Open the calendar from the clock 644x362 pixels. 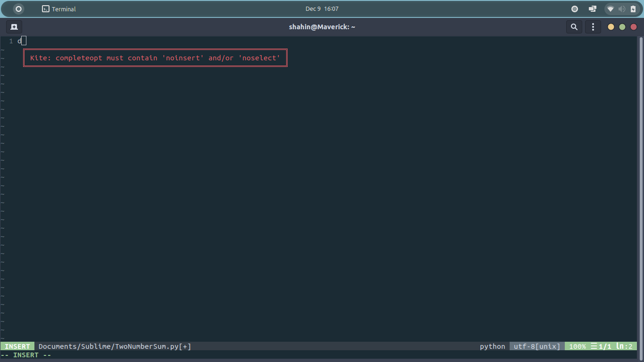(322, 8)
